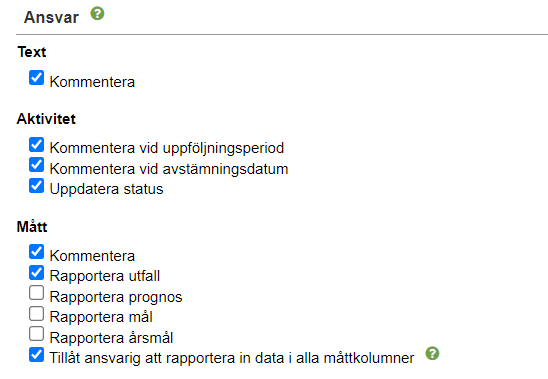Click the 'Rapportera årsmål' label text
Image resolution: width=548 pixels, height=379 pixels.
[x=111, y=338]
